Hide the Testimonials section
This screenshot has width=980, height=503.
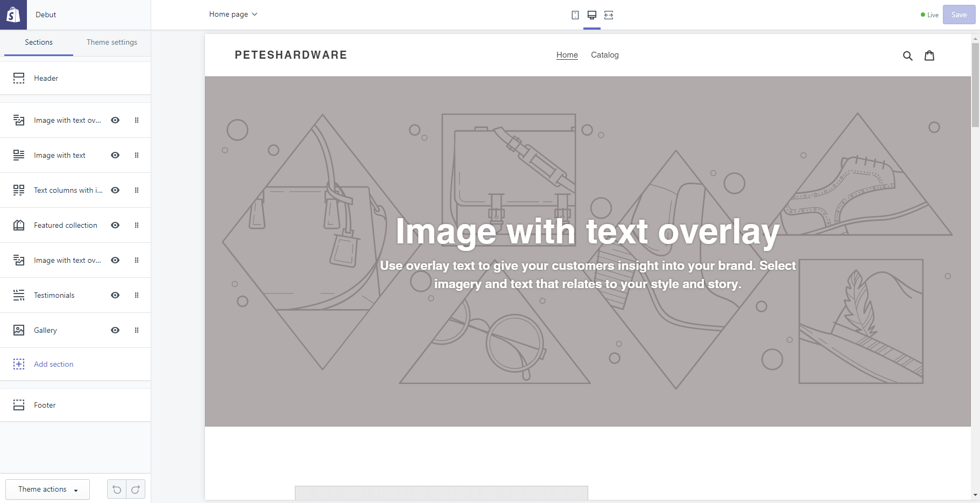pos(115,295)
